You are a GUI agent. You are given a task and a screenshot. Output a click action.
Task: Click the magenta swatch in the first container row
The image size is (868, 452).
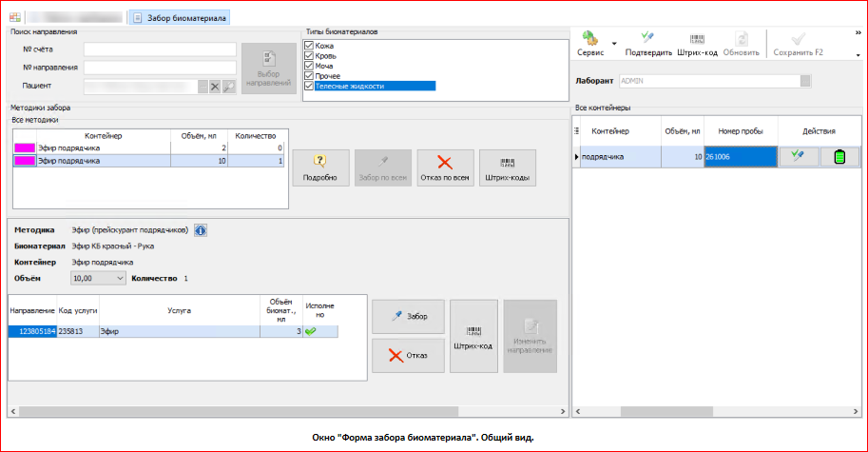(26, 148)
